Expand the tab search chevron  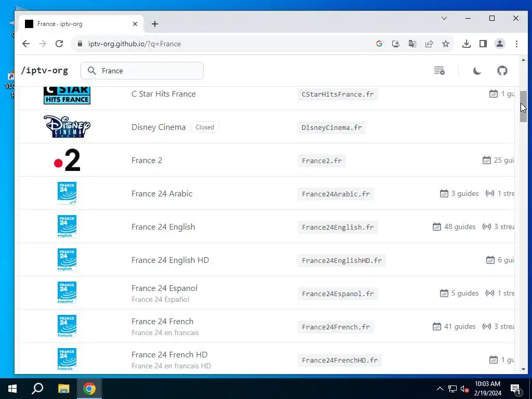coord(444,18)
